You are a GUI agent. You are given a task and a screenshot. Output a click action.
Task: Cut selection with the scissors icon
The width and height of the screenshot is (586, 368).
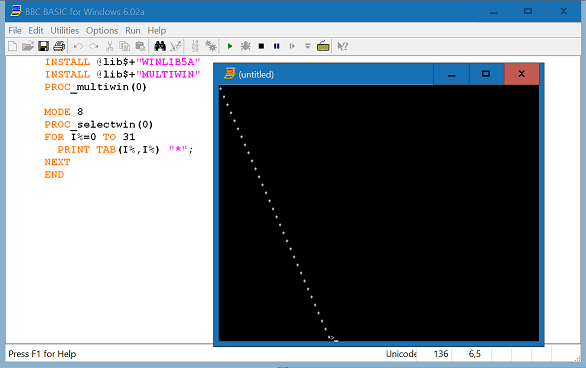(x=109, y=46)
